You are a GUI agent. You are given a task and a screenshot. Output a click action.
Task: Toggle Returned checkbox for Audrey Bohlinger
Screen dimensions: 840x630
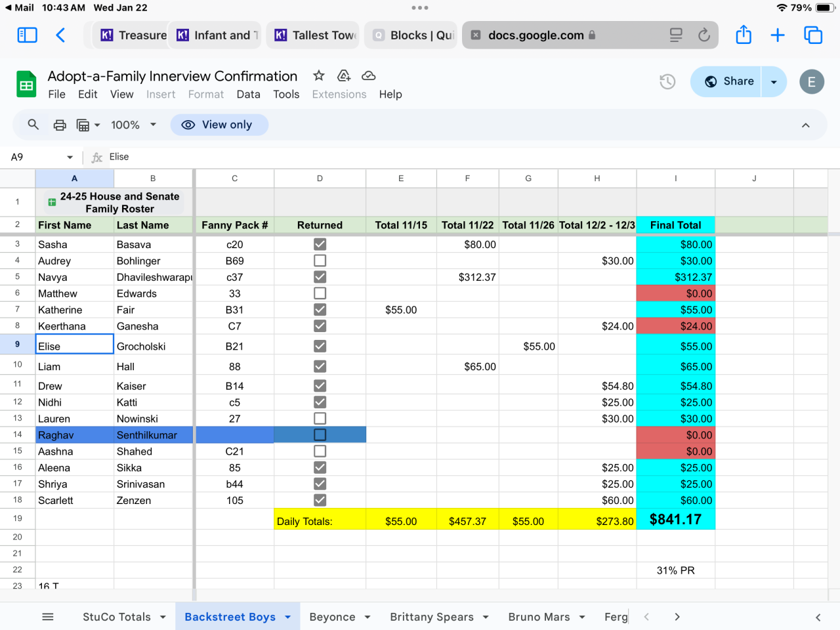(320, 261)
